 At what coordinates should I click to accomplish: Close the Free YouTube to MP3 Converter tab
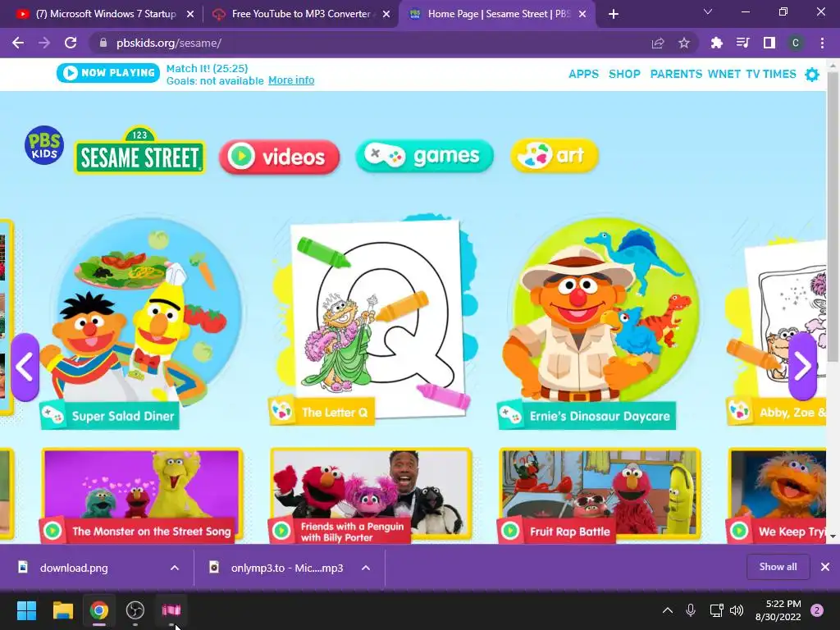pyautogui.click(x=386, y=15)
